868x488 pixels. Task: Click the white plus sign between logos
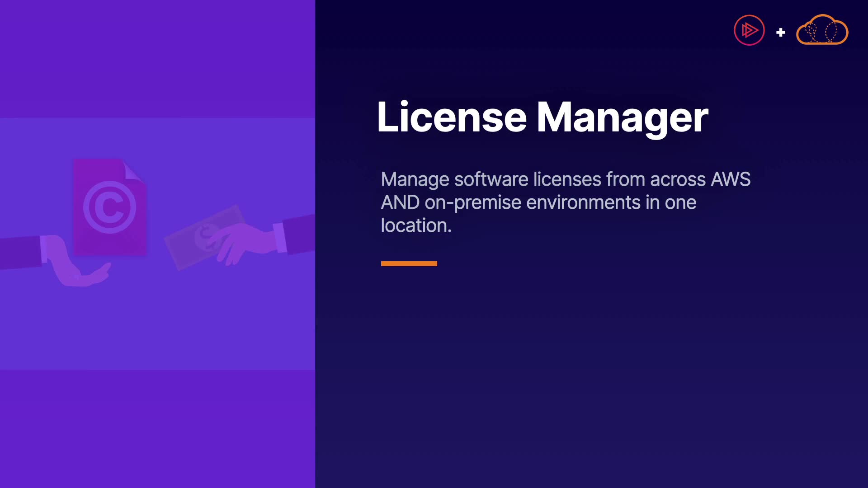coord(781,33)
